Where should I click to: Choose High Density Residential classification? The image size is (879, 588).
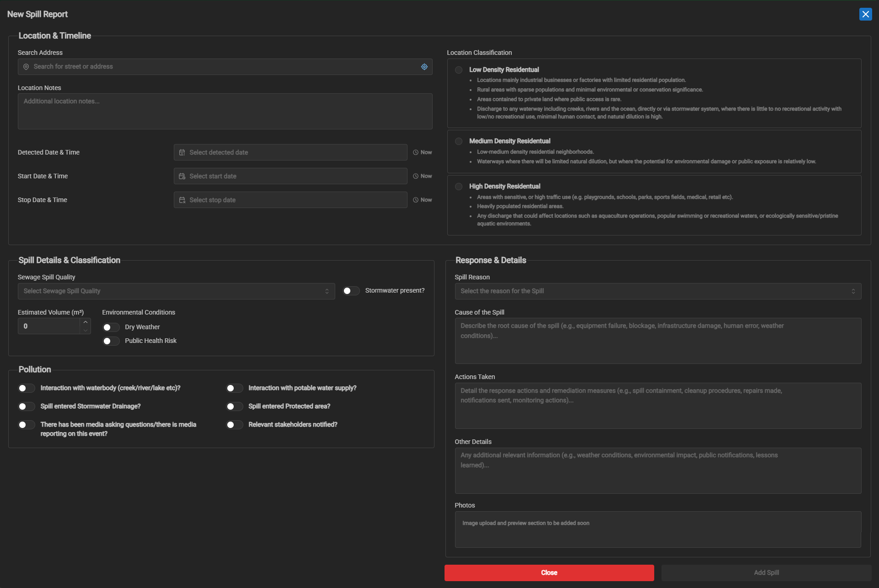[x=459, y=187]
